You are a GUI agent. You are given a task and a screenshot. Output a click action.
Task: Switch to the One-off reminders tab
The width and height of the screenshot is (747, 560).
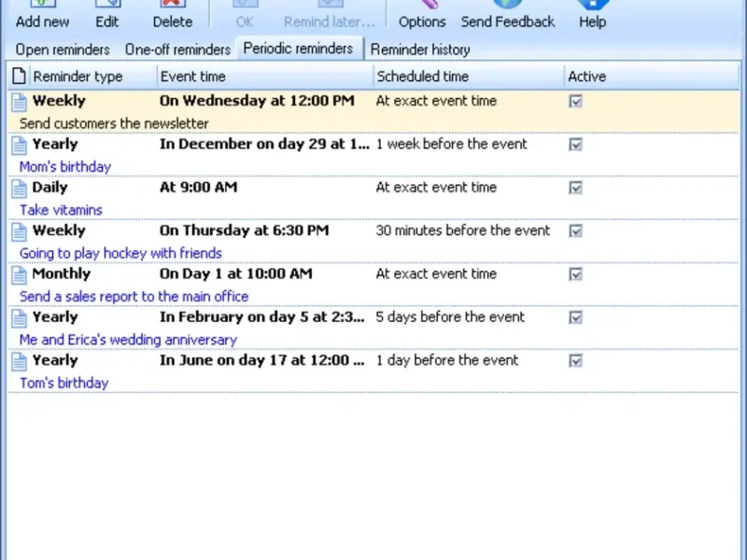click(177, 49)
